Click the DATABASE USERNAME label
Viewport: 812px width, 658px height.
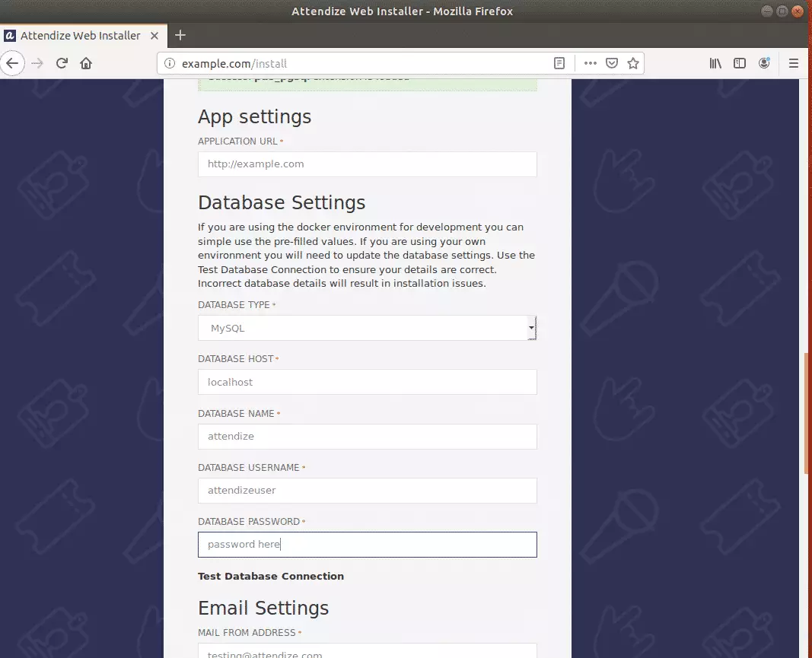pyautogui.click(x=249, y=468)
